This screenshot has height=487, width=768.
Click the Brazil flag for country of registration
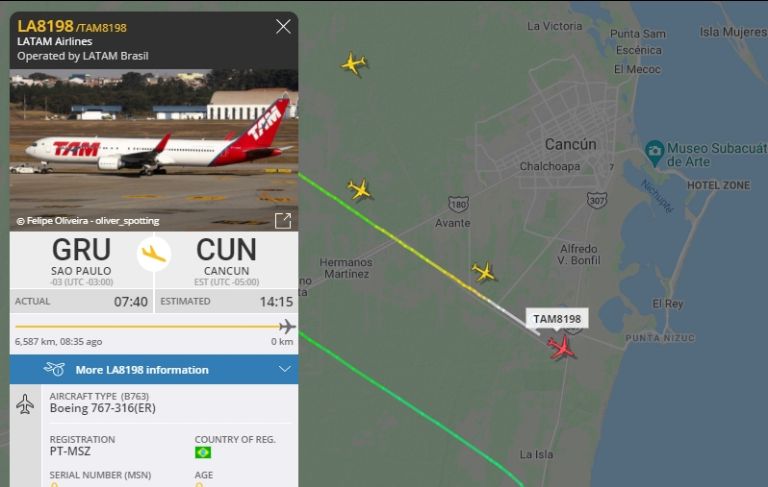pyautogui.click(x=203, y=452)
